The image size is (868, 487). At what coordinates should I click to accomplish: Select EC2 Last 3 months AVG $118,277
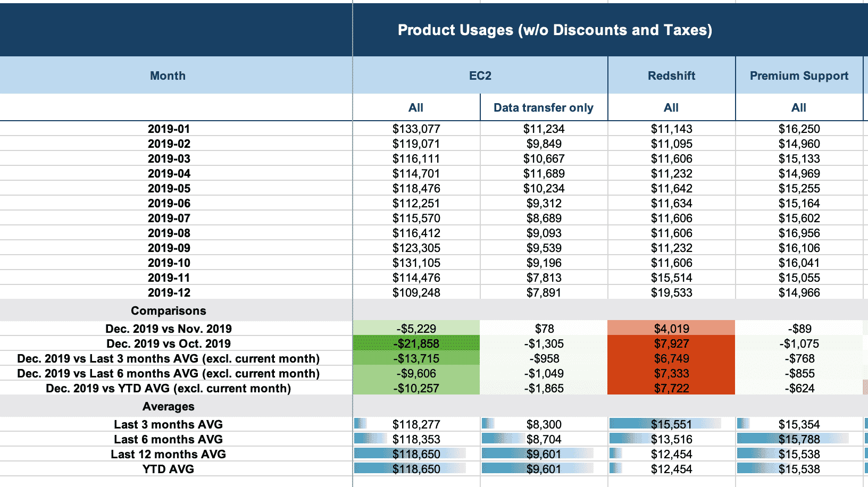(x=416, y=424)
